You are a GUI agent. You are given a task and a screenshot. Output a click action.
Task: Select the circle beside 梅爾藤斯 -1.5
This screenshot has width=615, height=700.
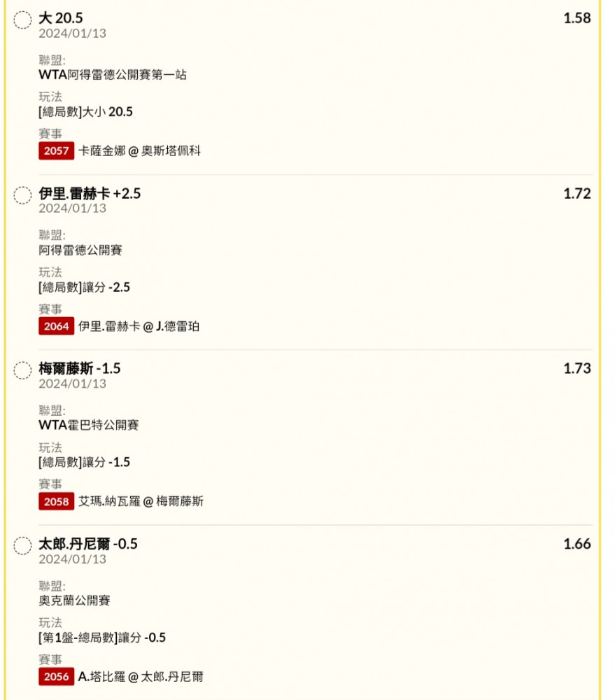(x=22, y=370)
